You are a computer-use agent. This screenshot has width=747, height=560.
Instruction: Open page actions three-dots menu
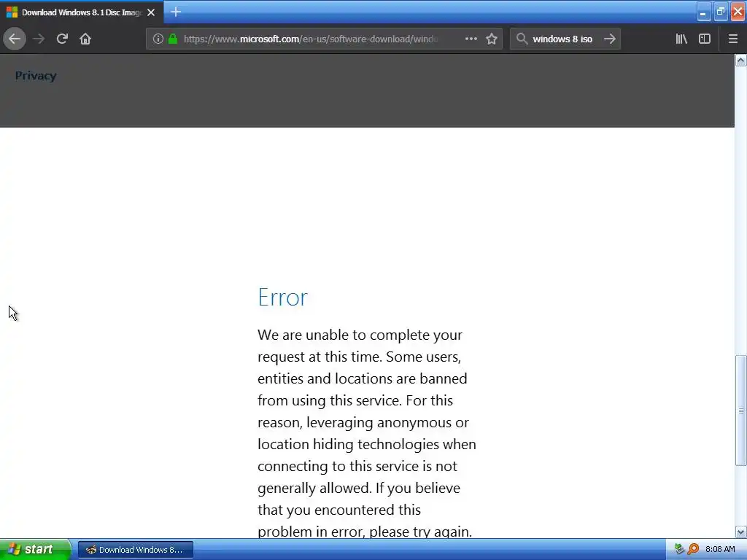click(471, 39)
